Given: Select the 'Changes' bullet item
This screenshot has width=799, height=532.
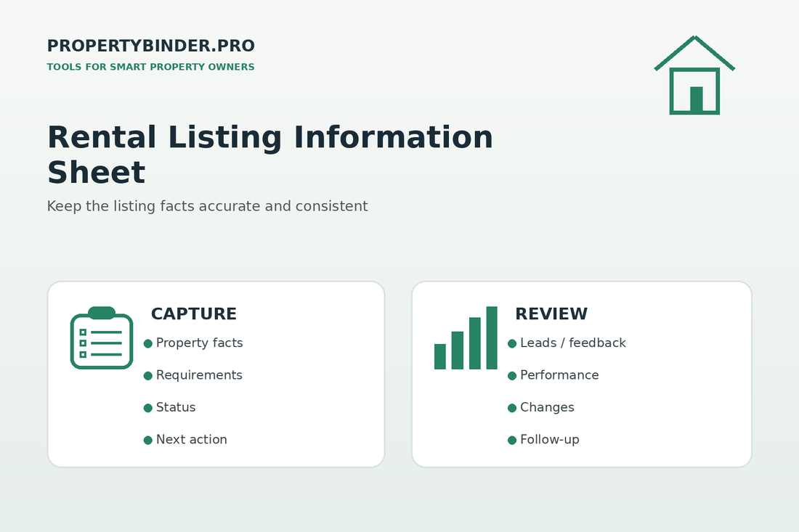Looking at the screenshot, I should 541,407.
